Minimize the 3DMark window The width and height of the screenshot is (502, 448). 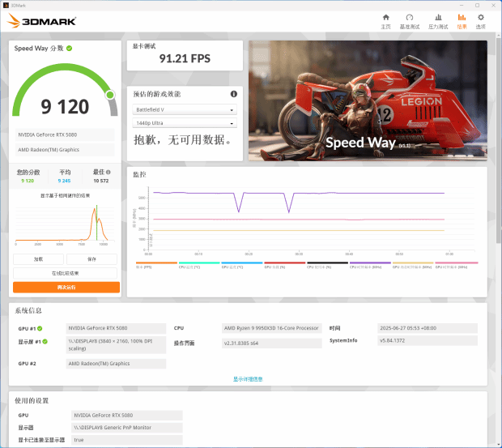tap(462, 6)
